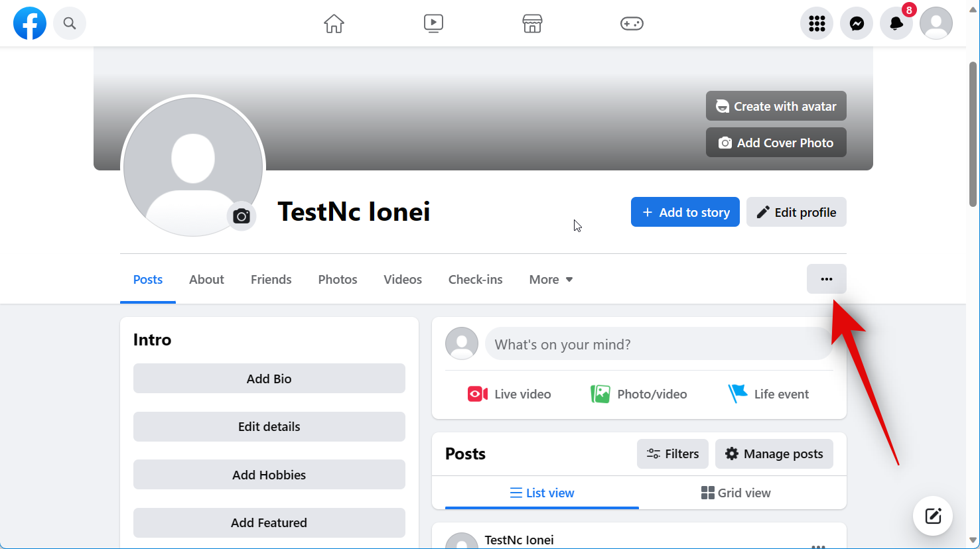Image resolution: width=980 pixels, height=549 pixels.
Task: Open the nine-dot menu grid icon
Action: (817, 23)
